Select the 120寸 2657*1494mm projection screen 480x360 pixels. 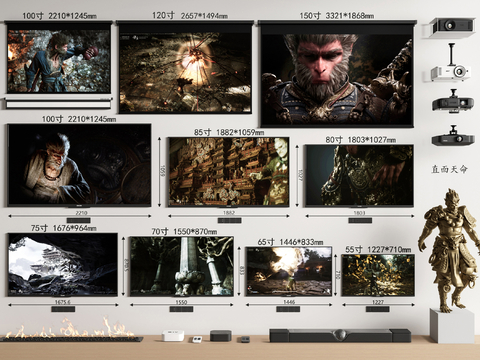185,67
